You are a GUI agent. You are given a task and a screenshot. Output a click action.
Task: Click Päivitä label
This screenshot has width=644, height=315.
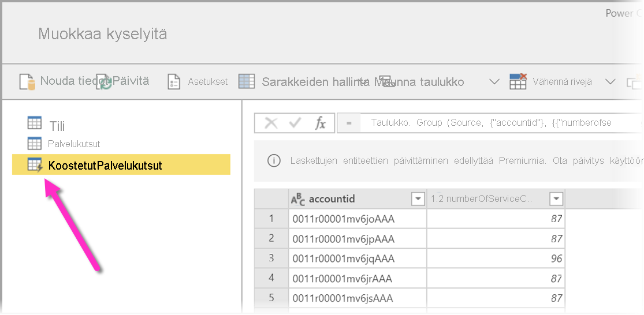tap(131, 81)
